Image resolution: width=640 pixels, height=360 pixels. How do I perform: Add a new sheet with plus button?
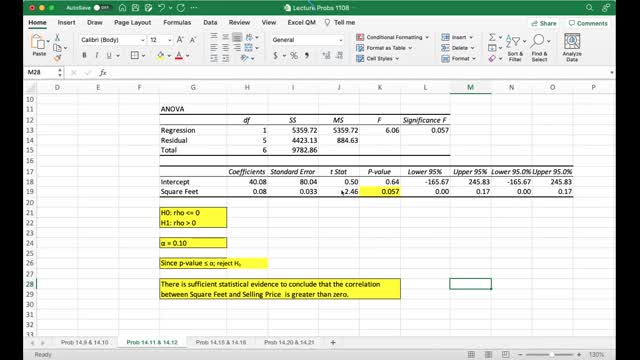click(333, 342)
